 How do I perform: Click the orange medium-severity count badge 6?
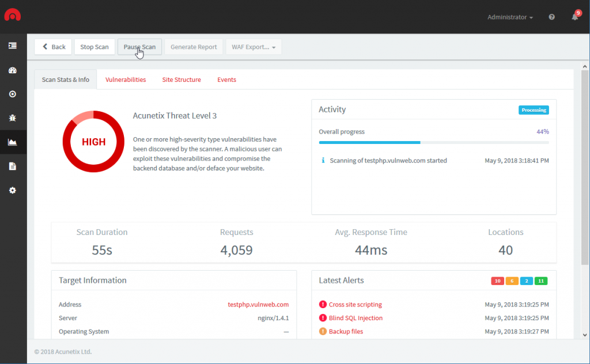(x=512, y=281)
